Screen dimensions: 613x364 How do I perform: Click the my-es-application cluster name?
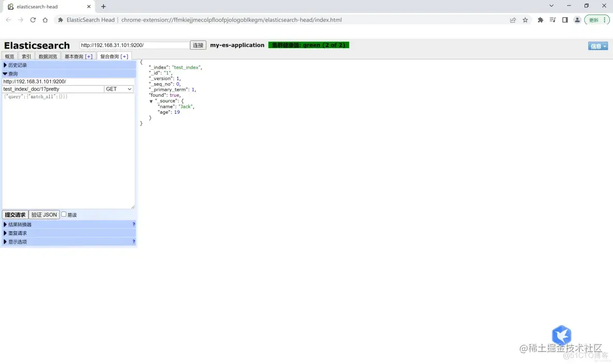tap(237, 45)
